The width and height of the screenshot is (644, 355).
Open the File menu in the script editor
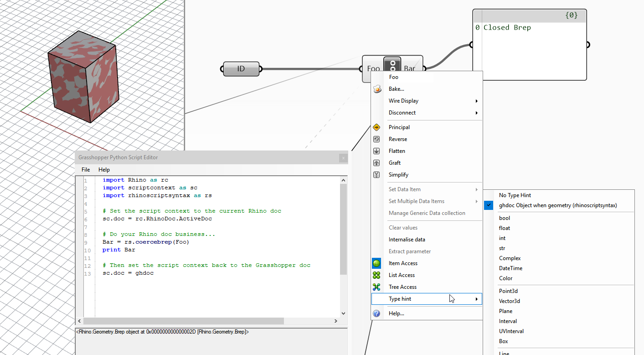85,169
